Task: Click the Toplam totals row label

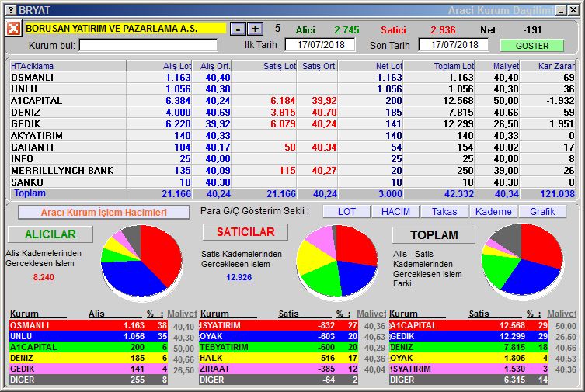Action: point(30,193)
